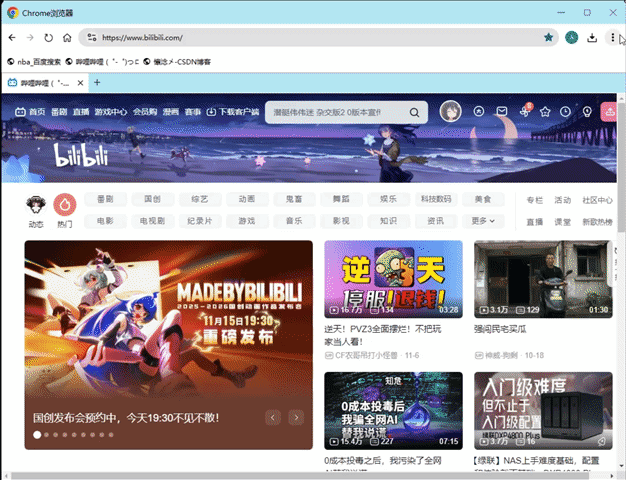Select the 纪录片 category chip
The height and width of the screenshot is (480, 626).
200,221
